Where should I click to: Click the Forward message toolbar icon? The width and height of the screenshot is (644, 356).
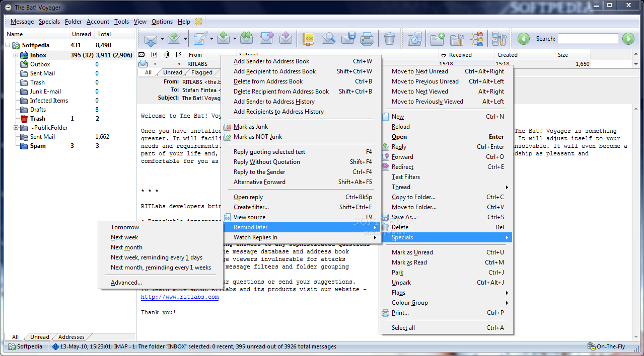(x=266, y=39)
